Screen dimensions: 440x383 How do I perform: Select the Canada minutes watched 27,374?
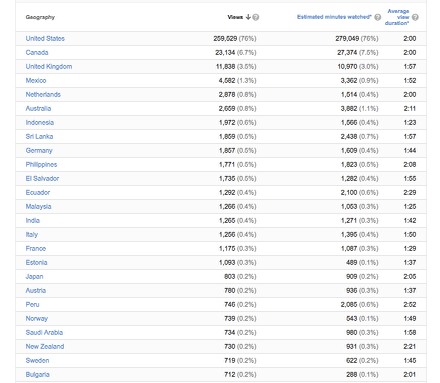click(x=347, y=52)
